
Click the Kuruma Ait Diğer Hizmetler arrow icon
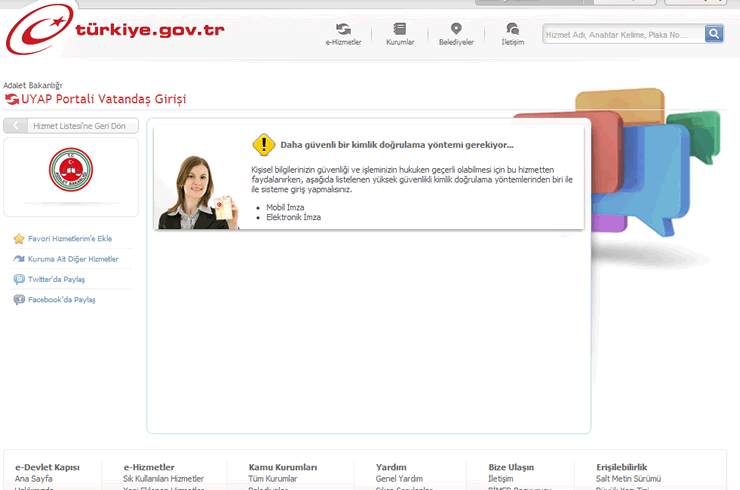(19, 259)
